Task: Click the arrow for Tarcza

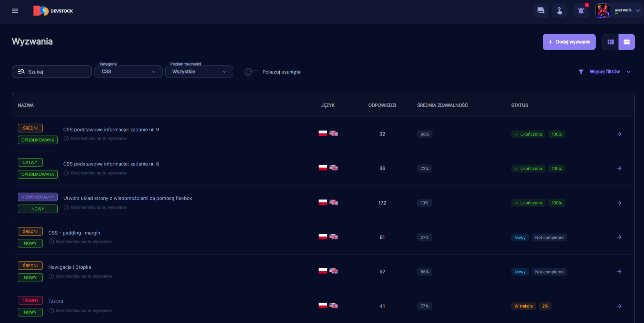Action: point(619,306)
